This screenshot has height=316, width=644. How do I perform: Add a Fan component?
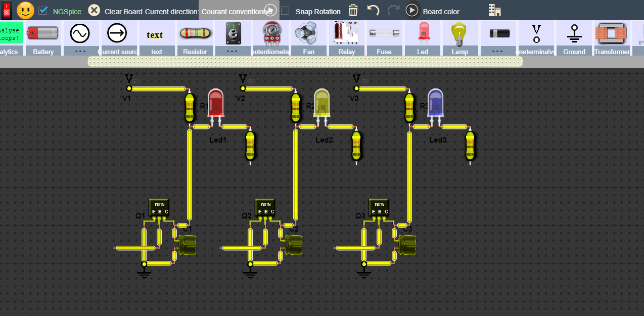308,33
